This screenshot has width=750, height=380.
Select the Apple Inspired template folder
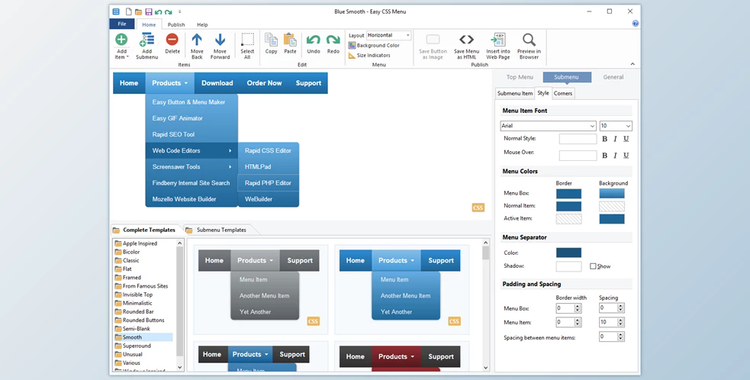tap(136, 243)
